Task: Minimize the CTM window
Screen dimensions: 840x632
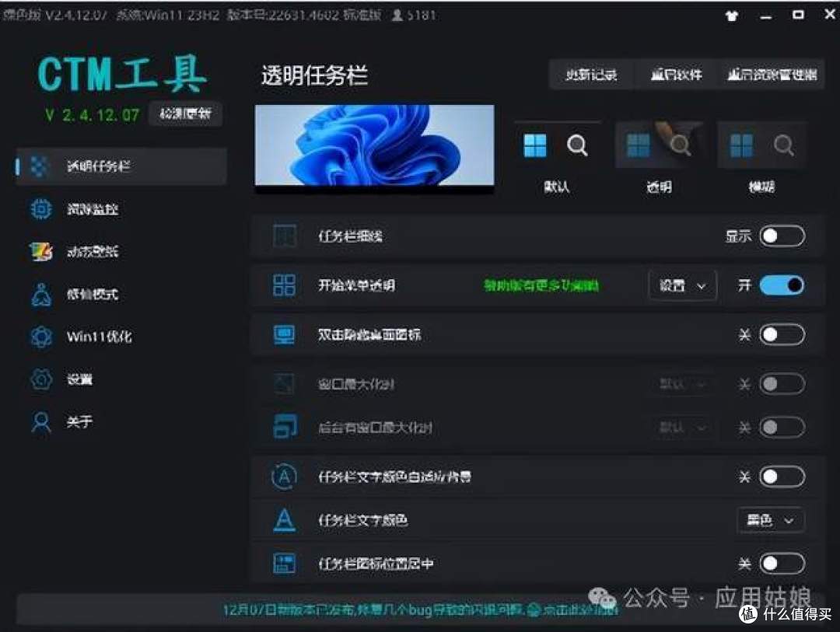Action: 766,16
